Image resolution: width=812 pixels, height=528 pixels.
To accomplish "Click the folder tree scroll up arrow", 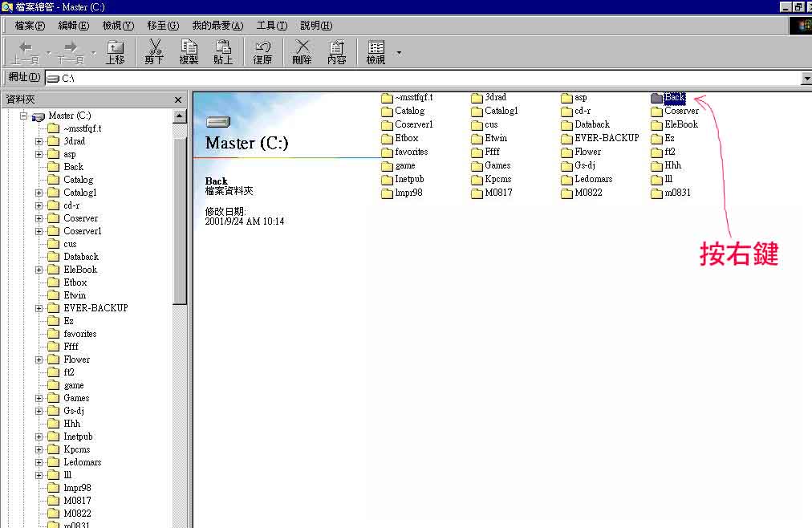I will (x=180, y=116).
